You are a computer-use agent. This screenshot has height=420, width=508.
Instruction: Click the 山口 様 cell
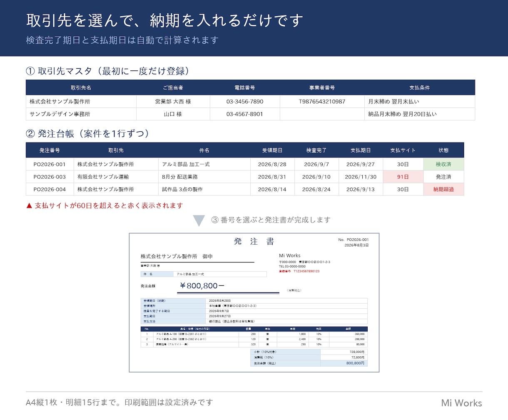[x=173, y=114]
